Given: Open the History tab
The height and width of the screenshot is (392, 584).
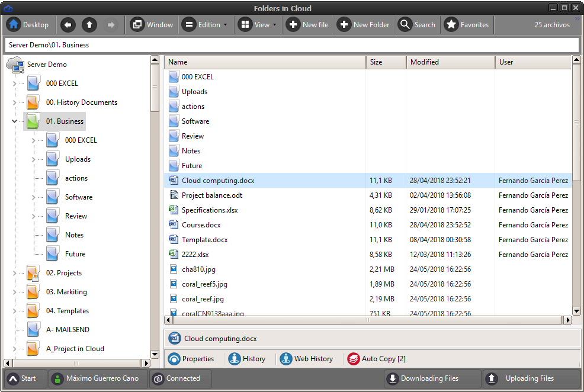Looking at the screenshot, I should (x=246, y=359).
